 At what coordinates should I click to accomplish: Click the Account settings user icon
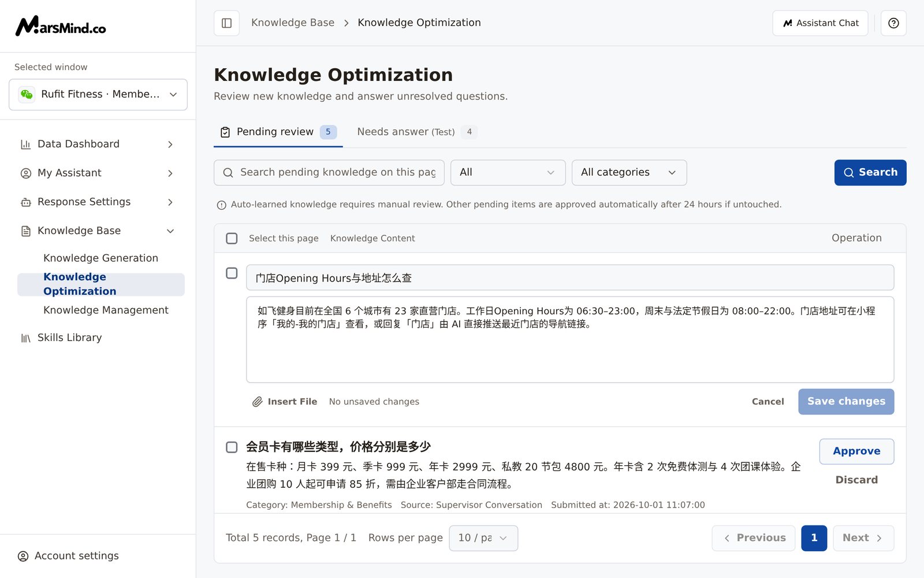click(x=23, y=556)
